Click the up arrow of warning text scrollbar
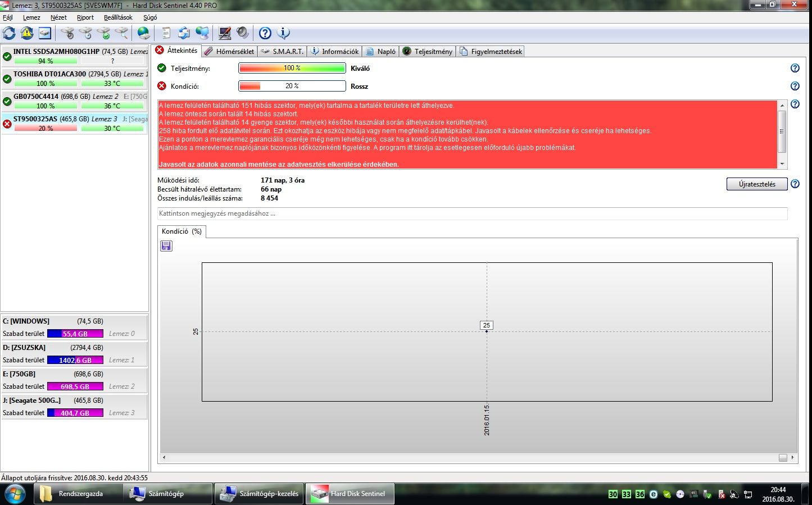The width and height of the screenshot is (812, 505). coord(782,105)
